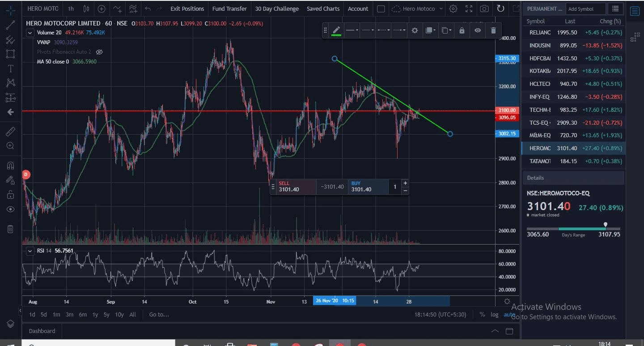Open the indicators menu

click(117, 8)
